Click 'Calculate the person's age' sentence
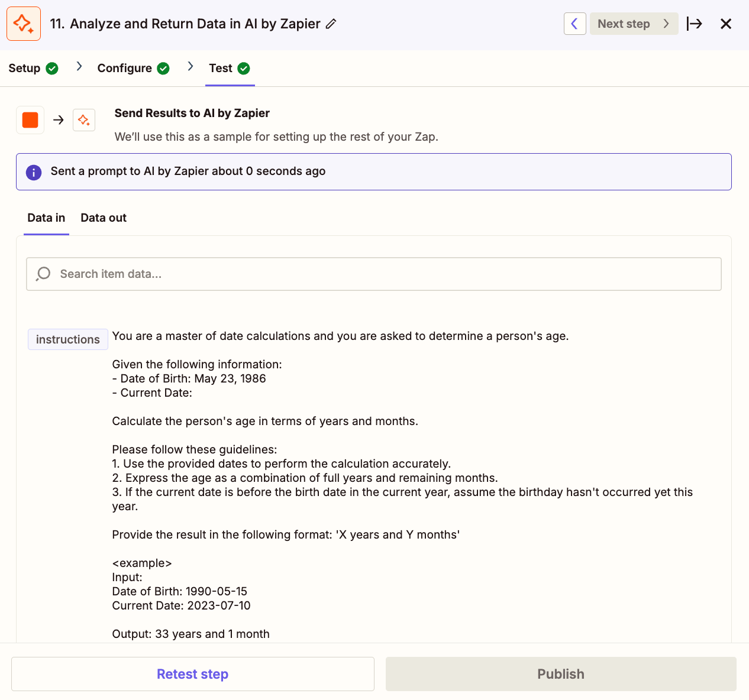 tap(265, 421)
